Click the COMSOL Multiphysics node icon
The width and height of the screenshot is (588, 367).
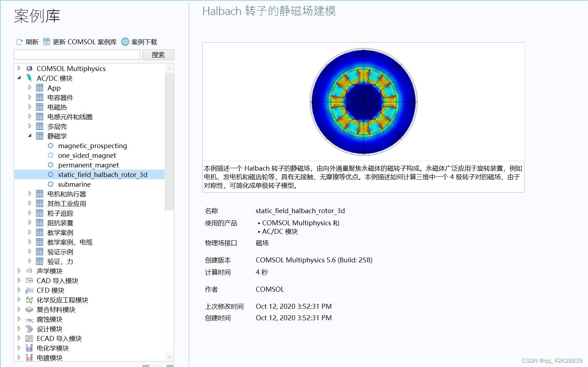click(x=30, y=69)
